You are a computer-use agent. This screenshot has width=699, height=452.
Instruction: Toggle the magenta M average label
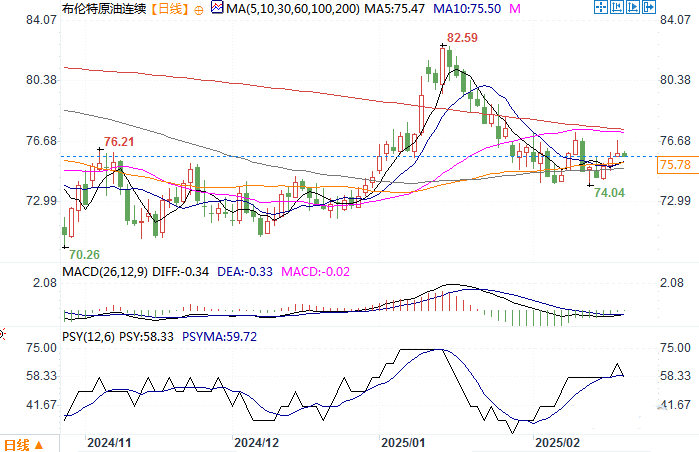[515, 8]
